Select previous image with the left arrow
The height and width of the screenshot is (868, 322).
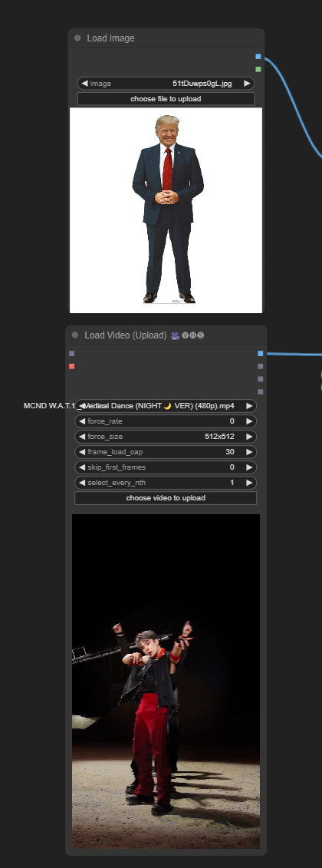(x=84, y=84)
